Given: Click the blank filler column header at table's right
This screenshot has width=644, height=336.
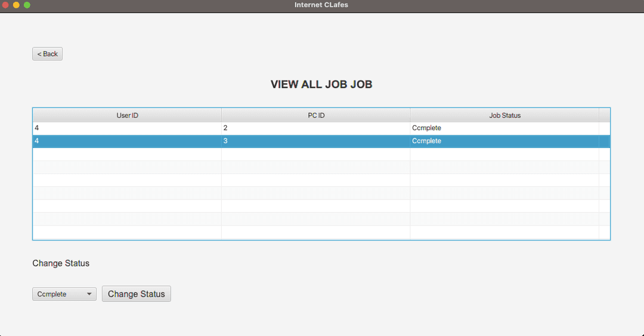Looking at the screenshot, I should (604, 115).
